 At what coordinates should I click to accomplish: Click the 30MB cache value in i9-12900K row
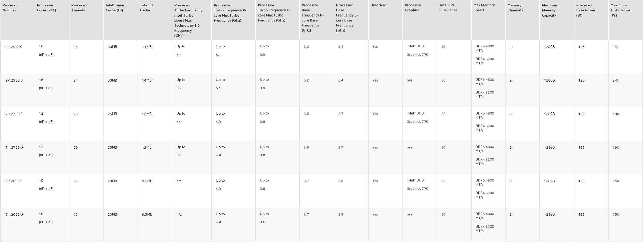(x=112, y=47)
